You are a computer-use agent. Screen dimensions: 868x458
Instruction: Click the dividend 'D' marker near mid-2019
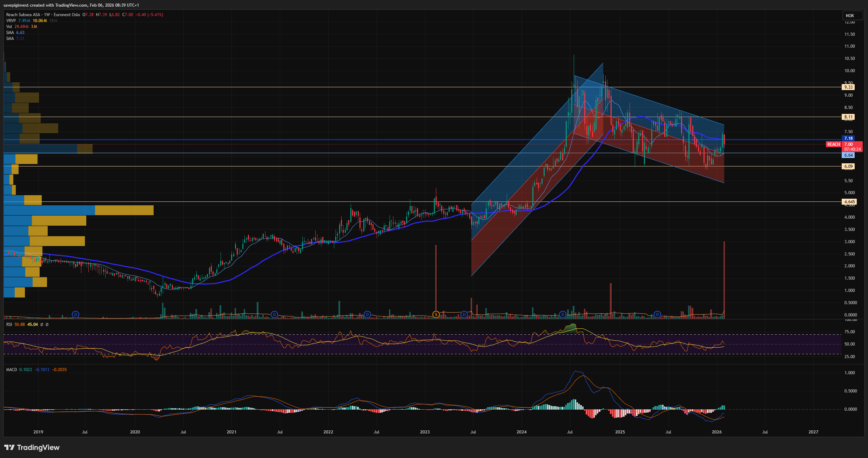(x=75, y=314)
